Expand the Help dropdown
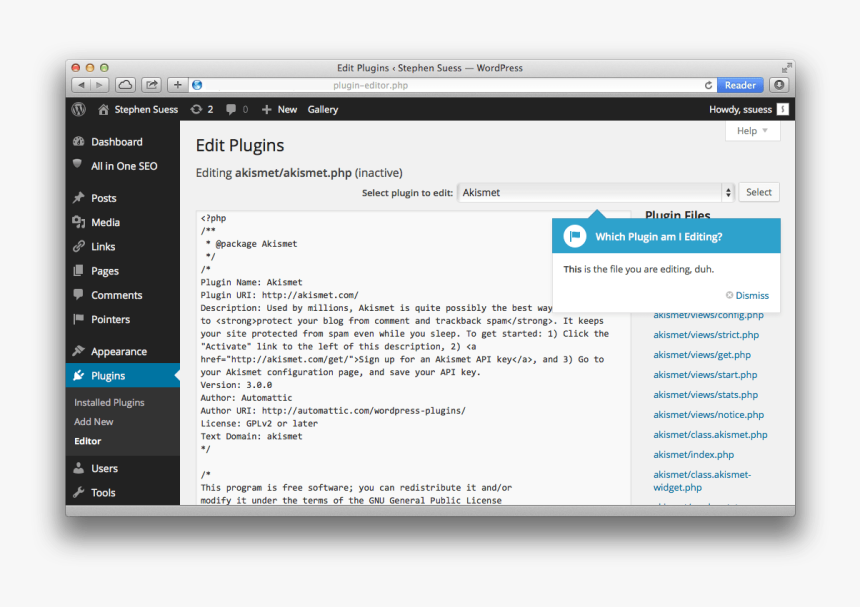 (x=751, y=130)
